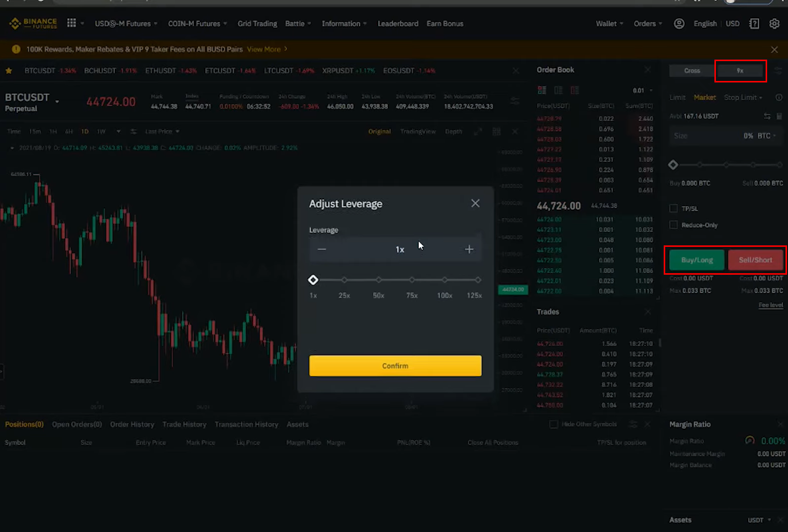Select order book asks-only view icon
Image resolution: width=788 pixels, height=532 pixels.
point(575,90)
